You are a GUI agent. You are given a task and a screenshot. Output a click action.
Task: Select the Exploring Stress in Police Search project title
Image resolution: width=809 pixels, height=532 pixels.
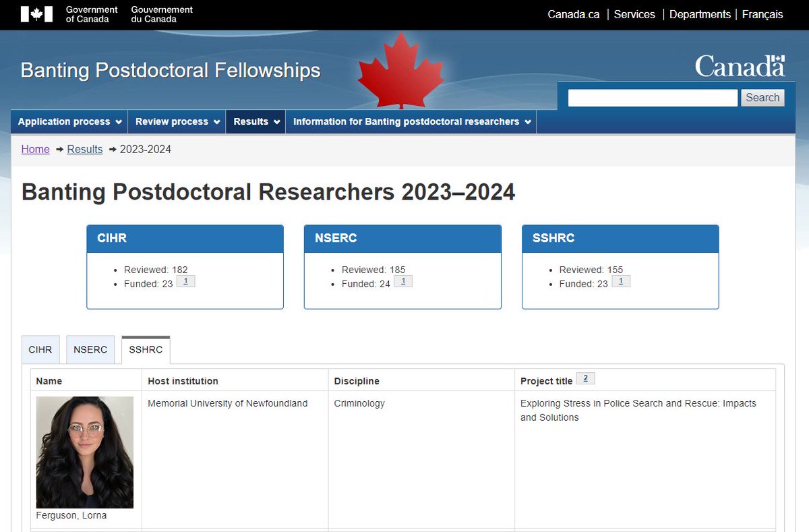pyautogui.click(x=638, y=410)
